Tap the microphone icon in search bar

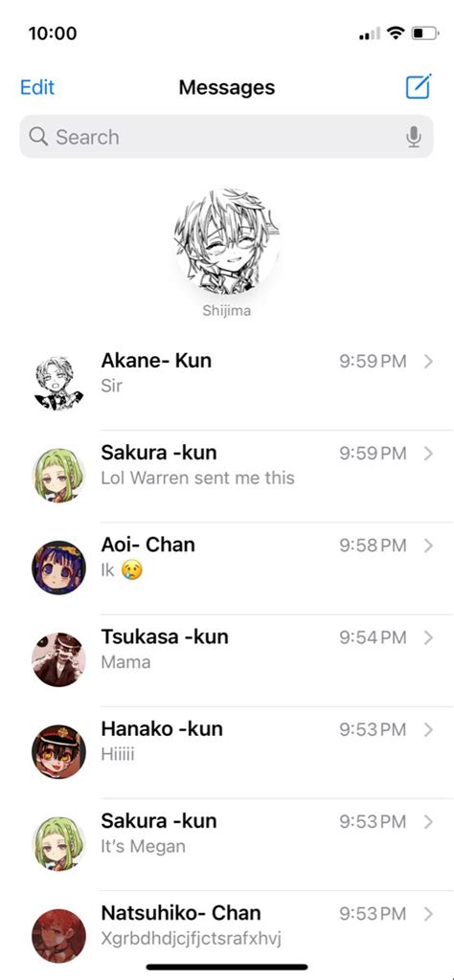[x=414, y=137]
